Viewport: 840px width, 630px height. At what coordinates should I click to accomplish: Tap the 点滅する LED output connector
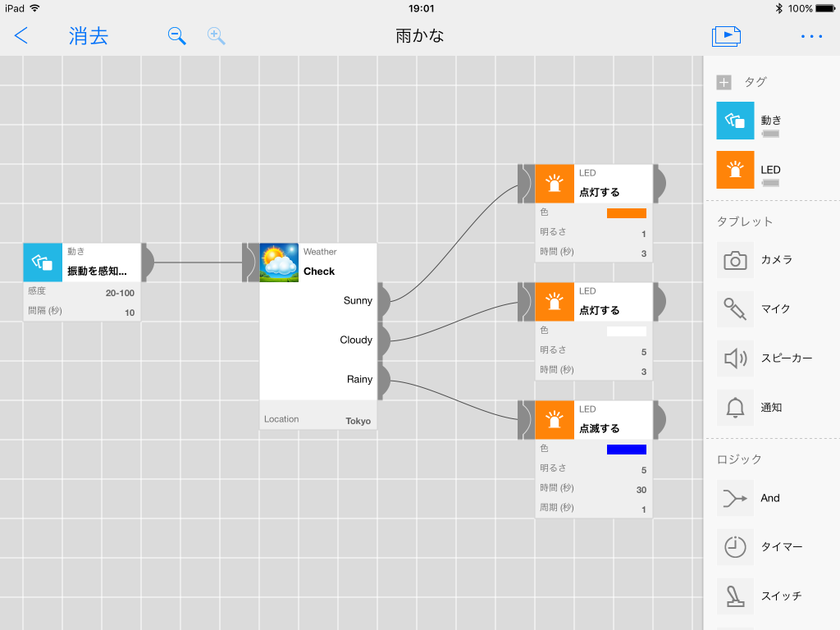click(660, 420)
